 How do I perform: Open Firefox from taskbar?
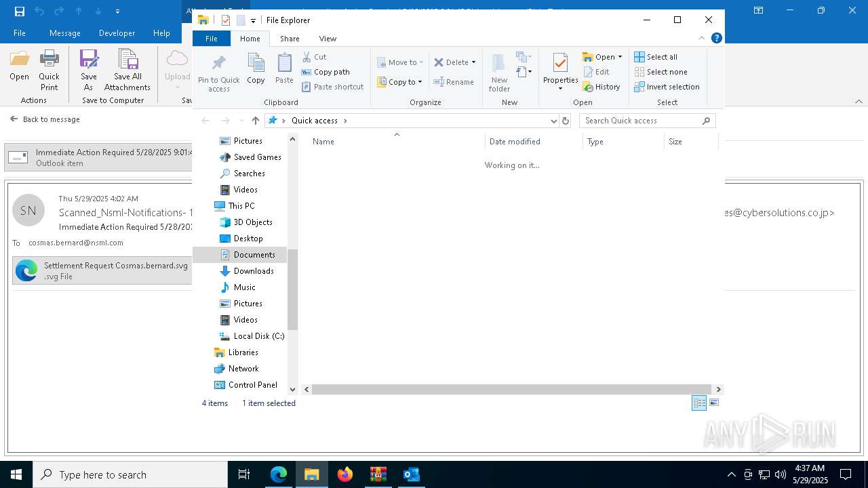[x=345, y=474]
